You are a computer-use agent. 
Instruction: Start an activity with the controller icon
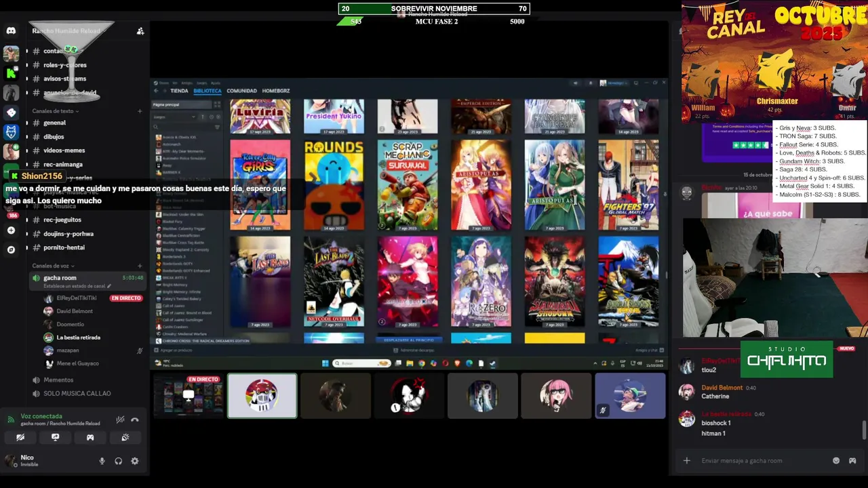[90, 437]
